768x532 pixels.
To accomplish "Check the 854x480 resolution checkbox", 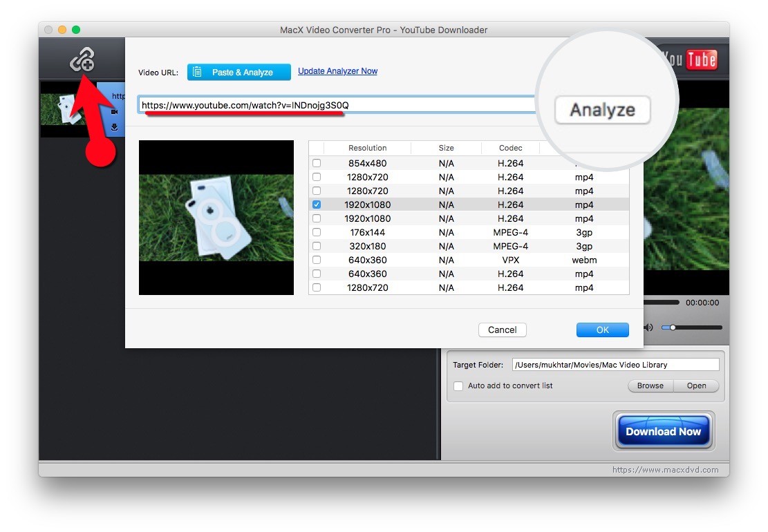I will [317, 163].
